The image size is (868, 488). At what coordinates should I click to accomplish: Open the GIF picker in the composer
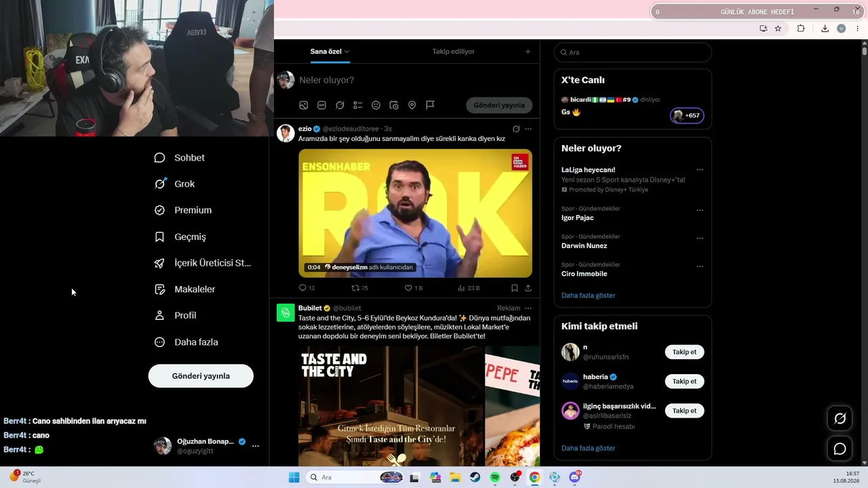tap(321, 105)
